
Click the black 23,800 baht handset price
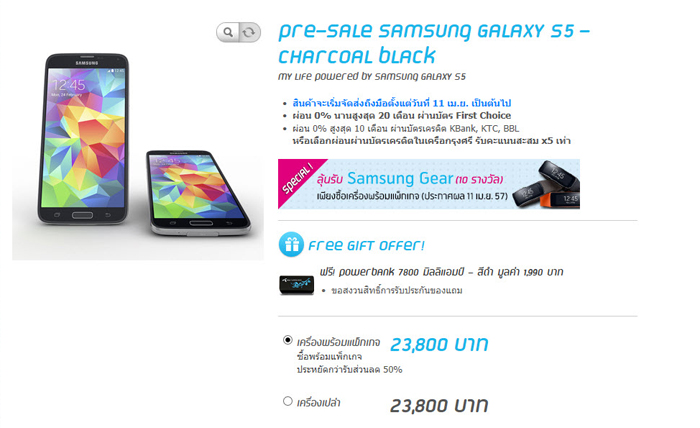pyautogui.click(x=439, y=406)
